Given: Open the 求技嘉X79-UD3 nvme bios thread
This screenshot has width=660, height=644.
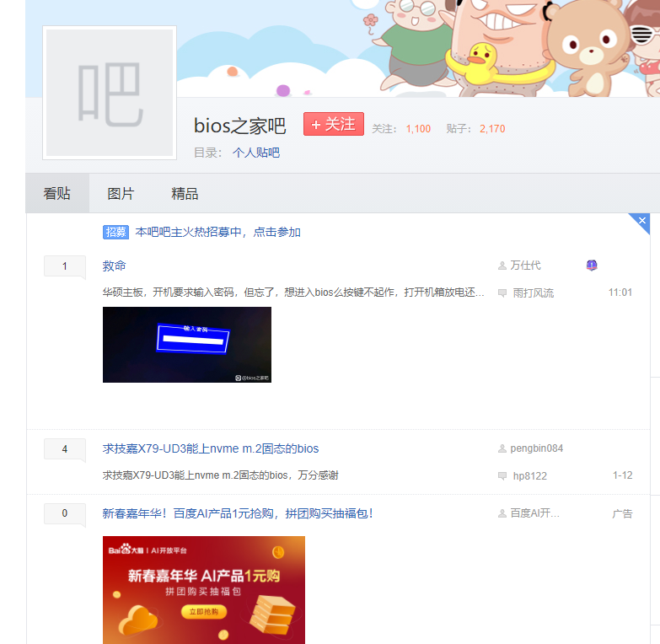Looking at the screenshot, I should click(x=211, y=448).
